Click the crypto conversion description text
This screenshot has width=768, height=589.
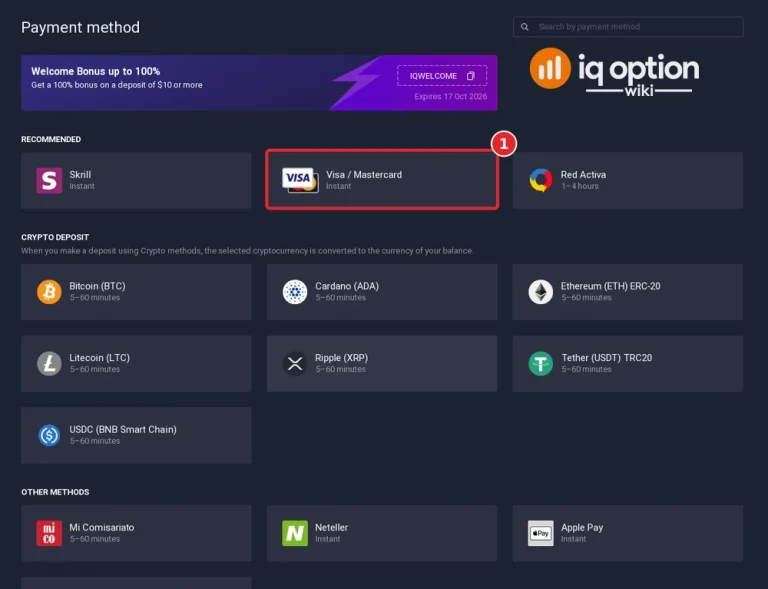coord(247,251)
